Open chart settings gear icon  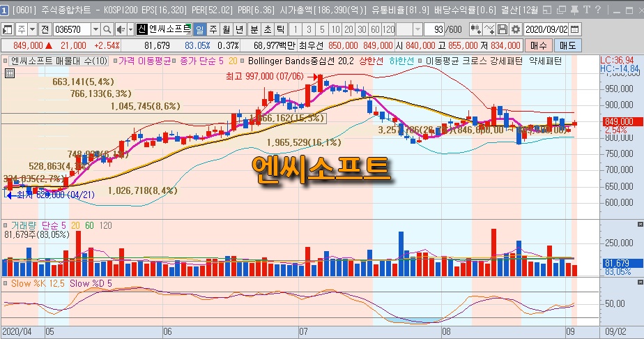tap(516, 29)
